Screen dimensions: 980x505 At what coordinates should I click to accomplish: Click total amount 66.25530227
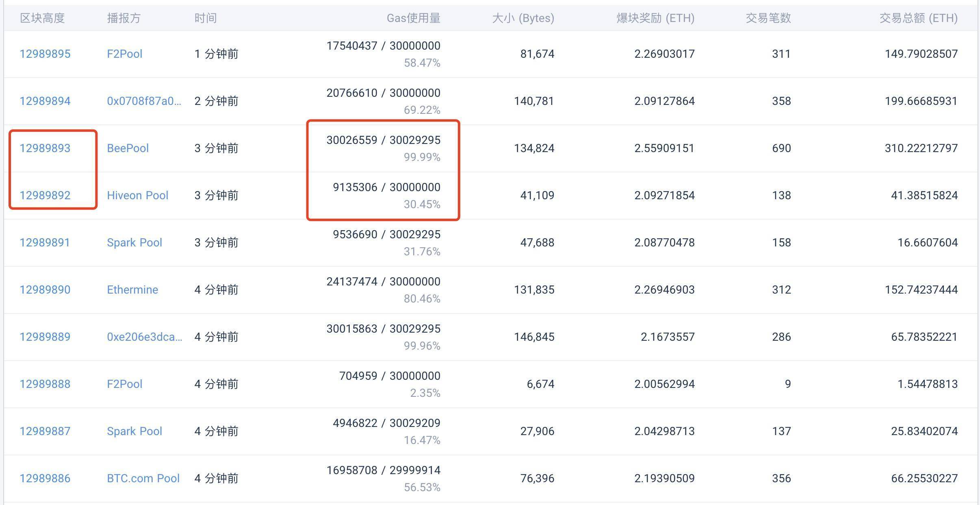click(925, 478)
